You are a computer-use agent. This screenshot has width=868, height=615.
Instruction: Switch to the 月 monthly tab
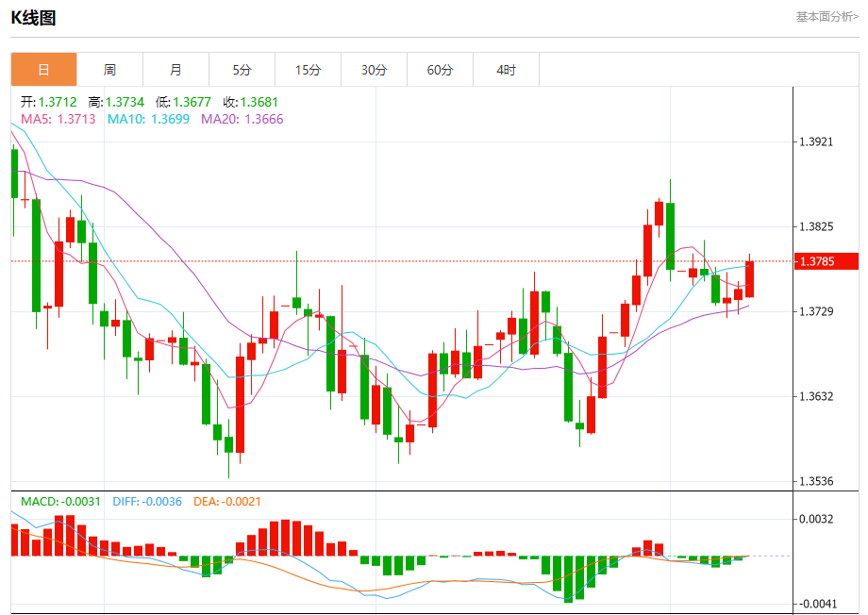(175, 70)
